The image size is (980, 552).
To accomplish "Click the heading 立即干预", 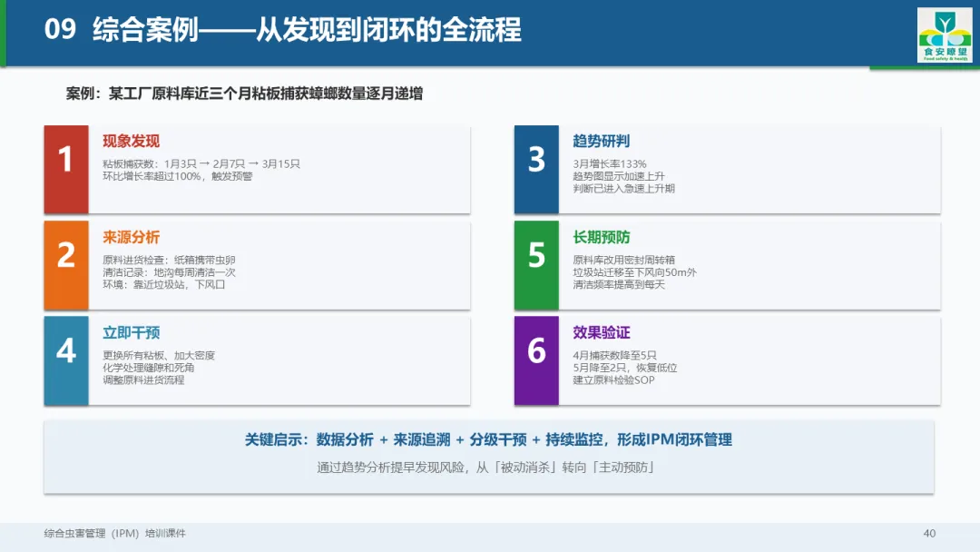I will point(132,332).
